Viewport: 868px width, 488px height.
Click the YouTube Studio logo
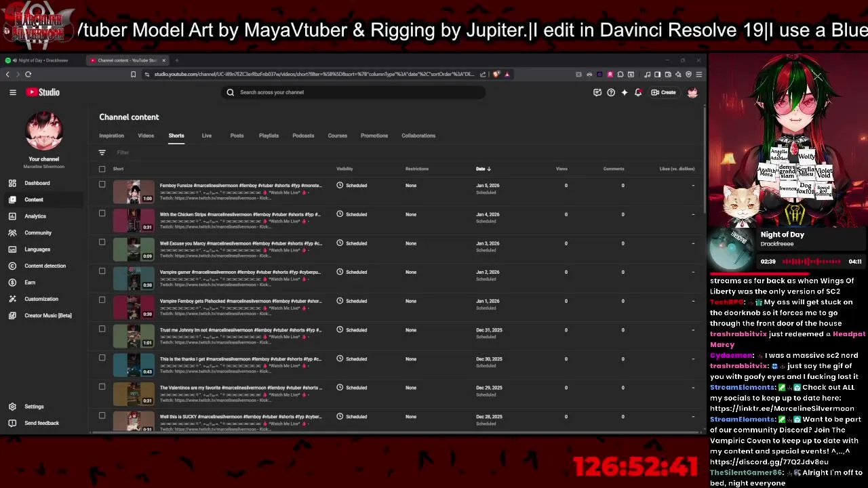pos(43,92)
